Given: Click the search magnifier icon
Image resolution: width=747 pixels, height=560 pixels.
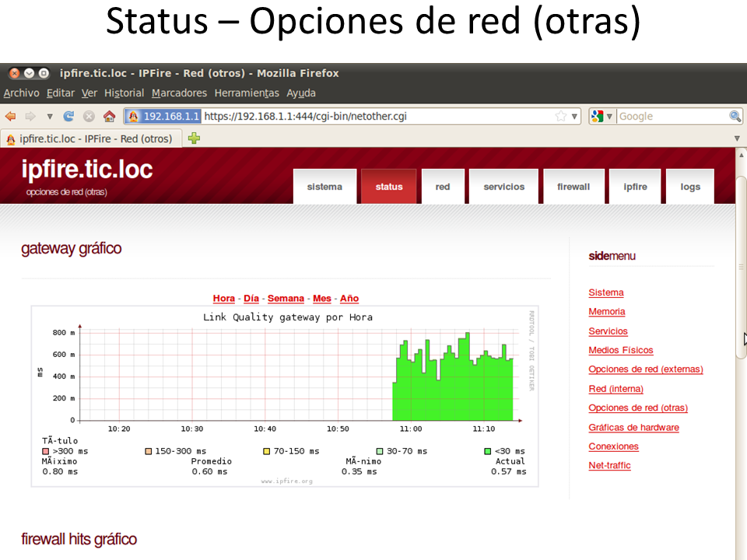Looking at the screenshot, I should (x=735, y=117).
